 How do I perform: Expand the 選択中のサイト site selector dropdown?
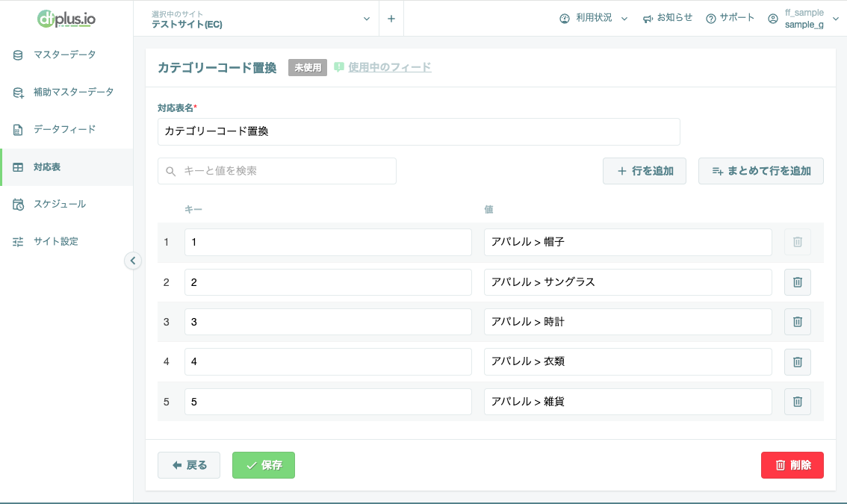(x=261, y=19)
